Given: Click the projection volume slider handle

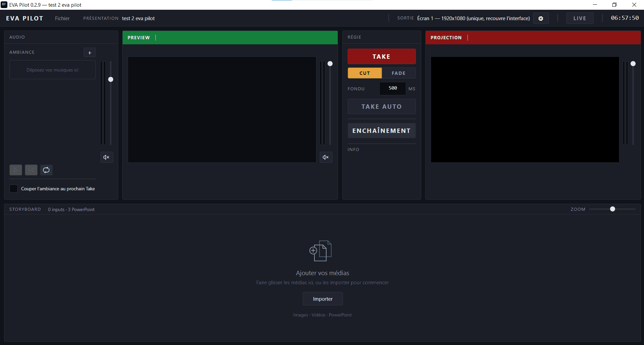Looking at the screenshot, I should 633,64.
